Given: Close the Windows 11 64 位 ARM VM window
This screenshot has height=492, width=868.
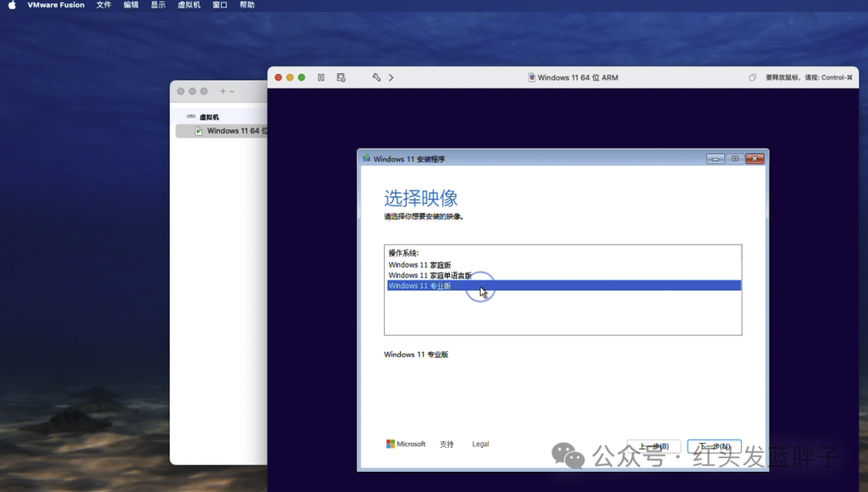Looking at the screenshot, I should click(278, 77).
